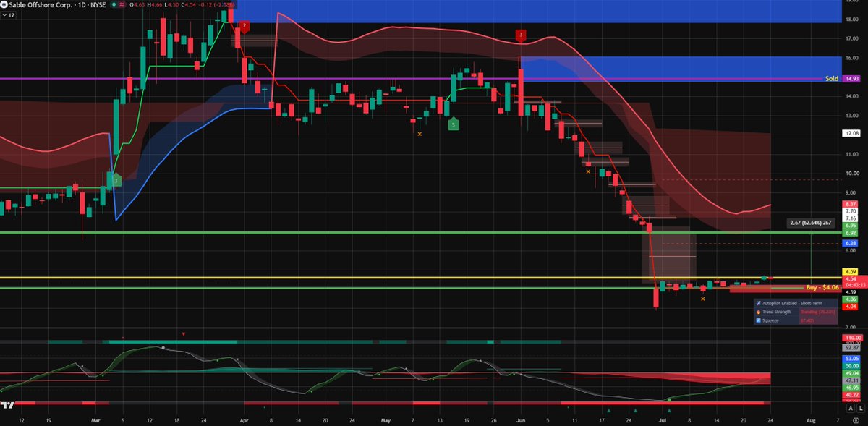Click the orange X marker near mid-June
The width and height of the screenshot is (868, 426).
(x=588, y=171)
